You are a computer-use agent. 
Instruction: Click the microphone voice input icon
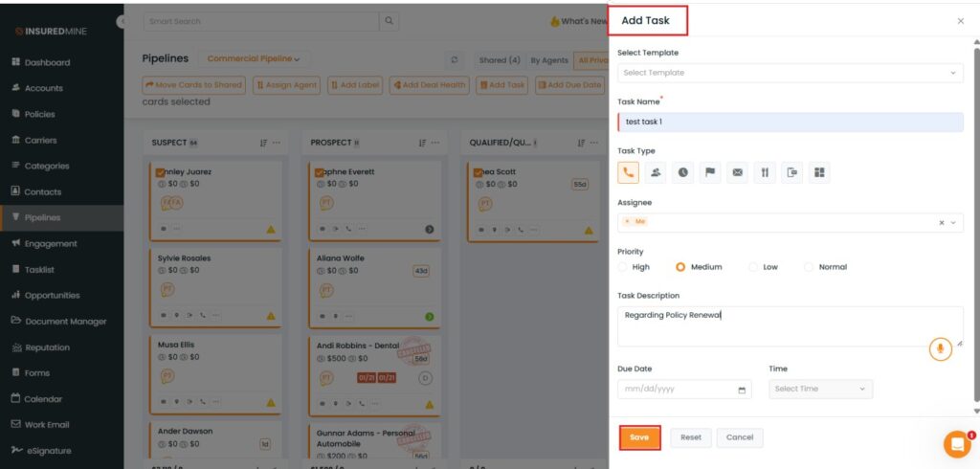940,349
